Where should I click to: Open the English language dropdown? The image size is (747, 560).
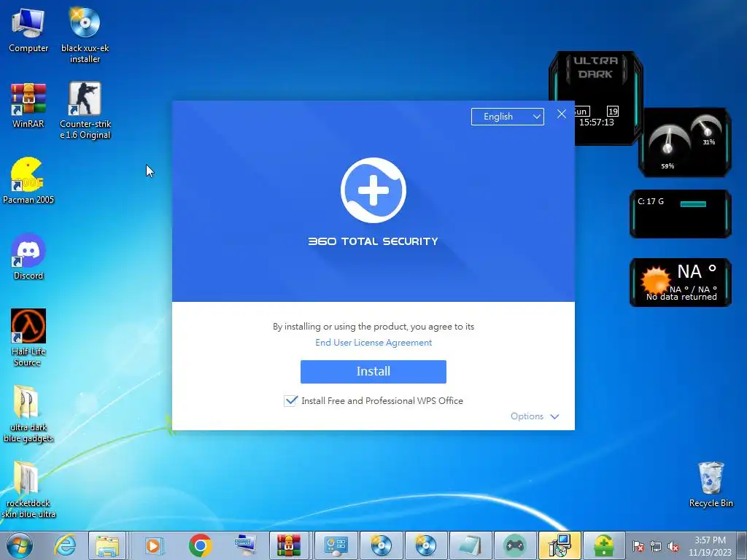tap(508, 117)
